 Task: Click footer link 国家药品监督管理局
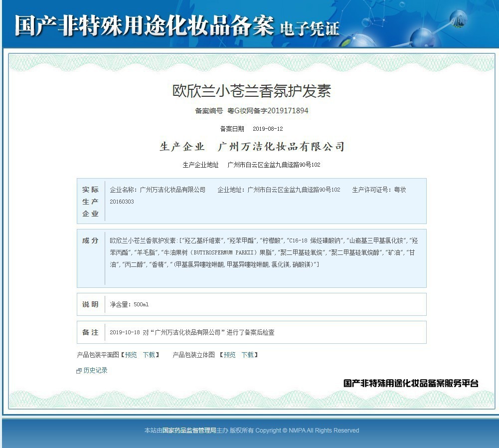coord(189,431)
